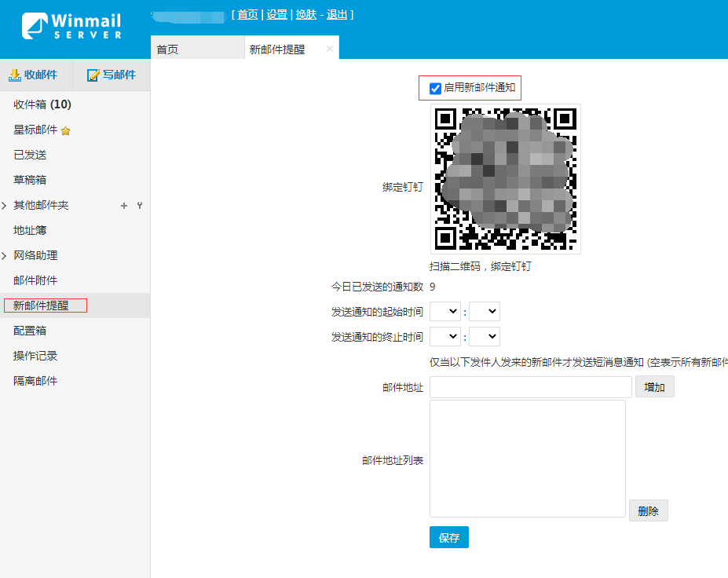Add a folder with the plus icon

tap(124, 206)
